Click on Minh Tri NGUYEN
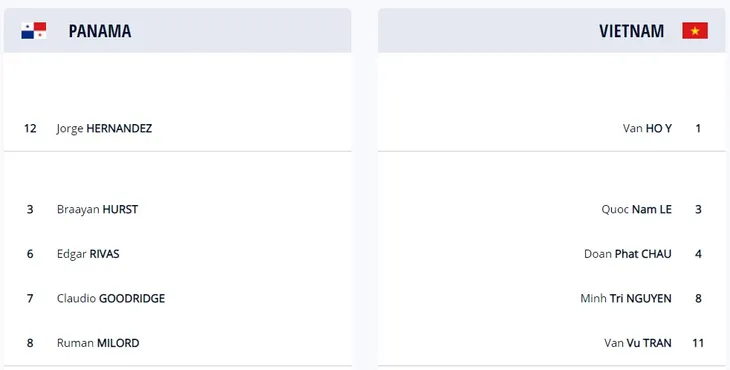The width and height of the screenshot is (730, 370). pyautogui.click(x=626, y=298)
